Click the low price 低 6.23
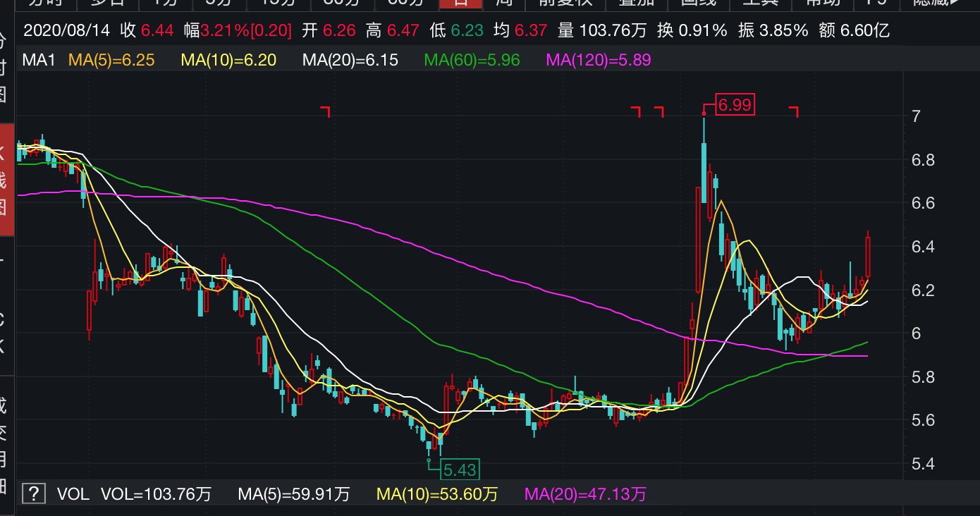 click(x=458, y=31)
